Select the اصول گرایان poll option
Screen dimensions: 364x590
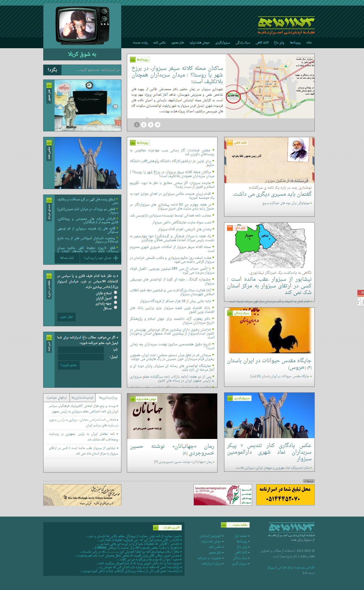pos(116,297)
